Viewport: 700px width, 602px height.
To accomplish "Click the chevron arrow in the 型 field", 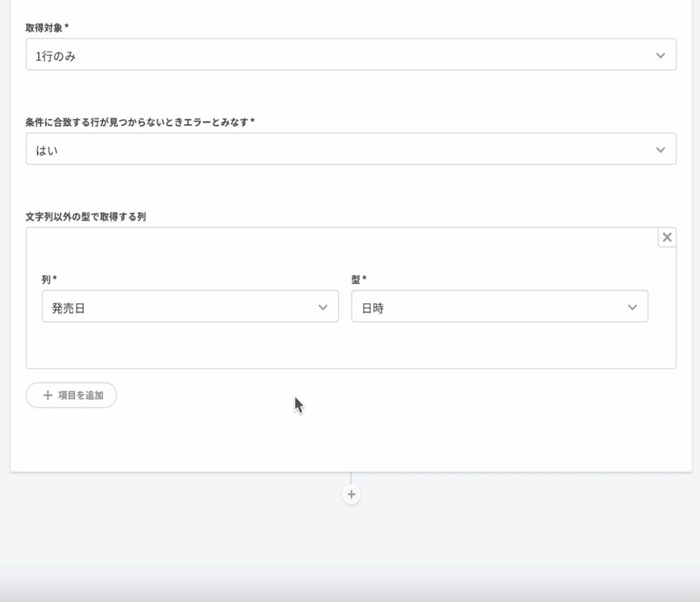I will pyautogui.click(x=632, y=308).
